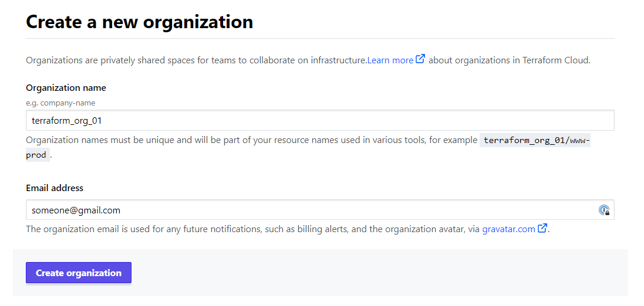Viewport: 644px width, 306px height.
Task: Click external link icon beside Learn more
Action: tap(420, 59)
